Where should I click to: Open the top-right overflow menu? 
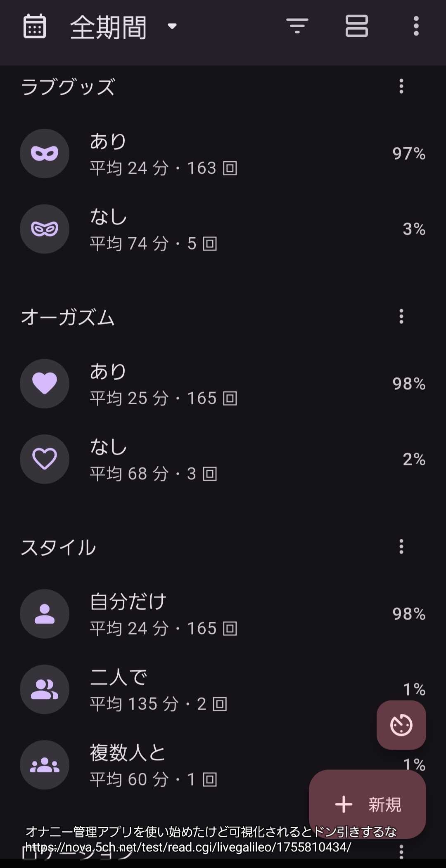coord(416,26)
